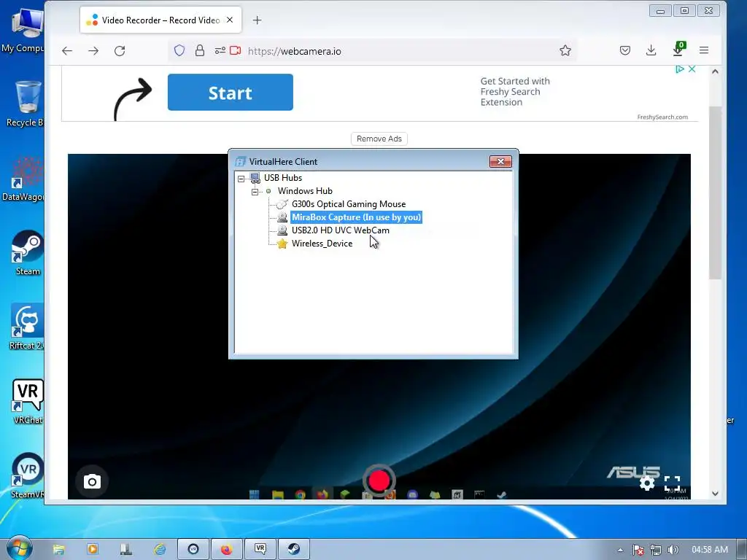Select G300s Optical Gaming Mouse device
Screen dimensions: 747x560
[x=349, y=204]
